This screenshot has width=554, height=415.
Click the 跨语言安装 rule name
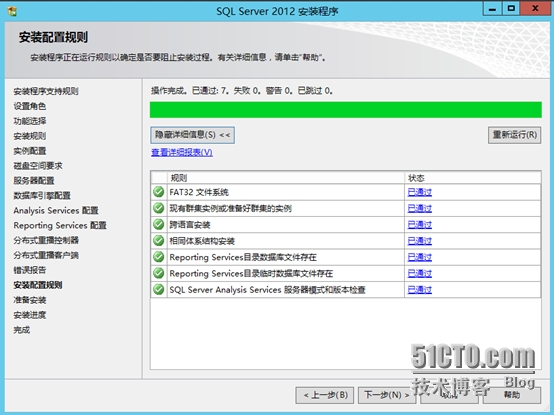[190, 225]
